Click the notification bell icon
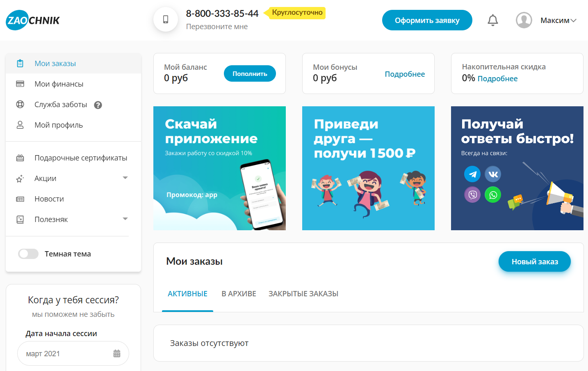The width and height of the screenshot is (588, 371). tap(492, 20)
